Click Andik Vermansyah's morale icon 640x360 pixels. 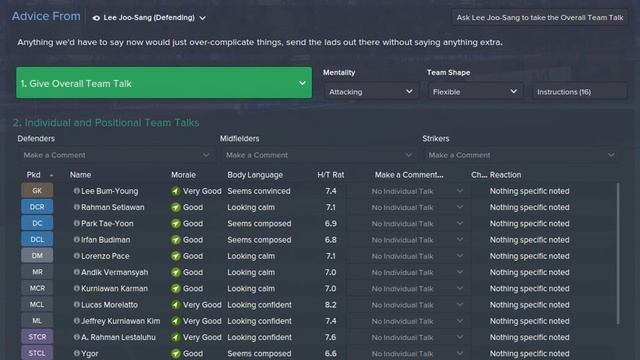click(176, 272)
